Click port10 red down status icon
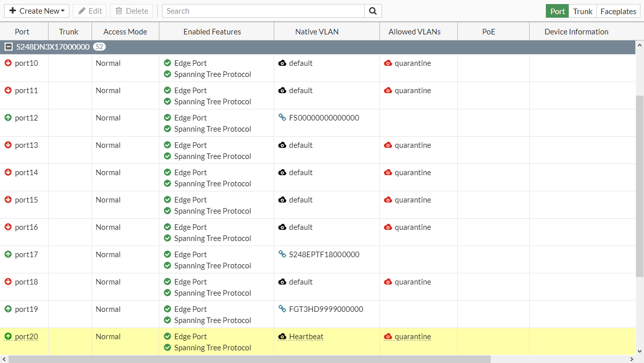The height and width of the screenshot is (363, 644). click(8, 63)
